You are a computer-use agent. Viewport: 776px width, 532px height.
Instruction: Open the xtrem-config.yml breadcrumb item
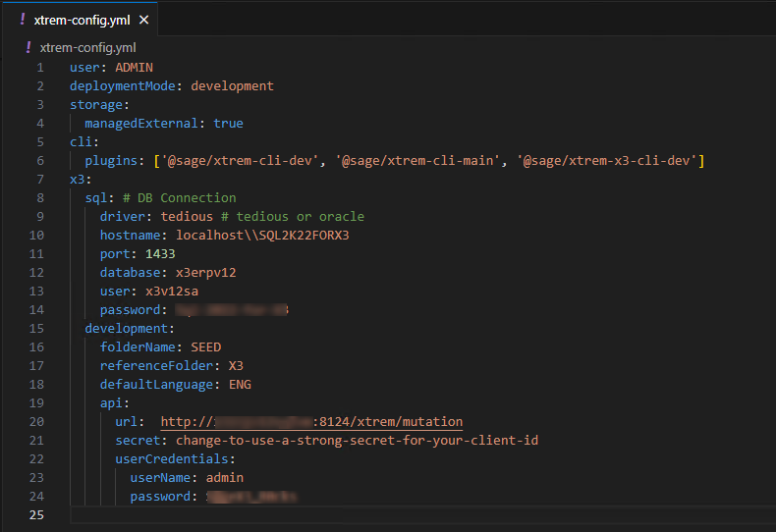87,47
